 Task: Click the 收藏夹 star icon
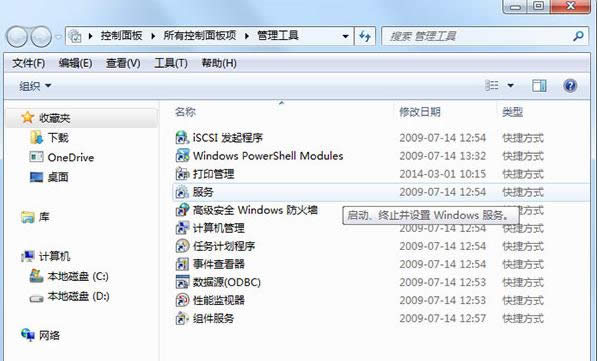coord(27,117)
